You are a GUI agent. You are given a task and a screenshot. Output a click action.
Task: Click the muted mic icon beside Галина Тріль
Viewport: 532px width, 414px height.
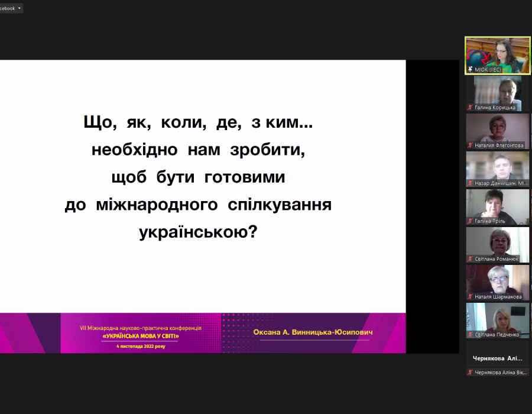click(x=471, y=221)
